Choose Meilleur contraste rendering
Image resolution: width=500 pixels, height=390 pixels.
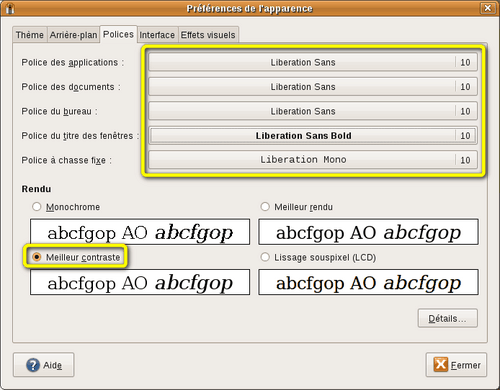(37, 257)
